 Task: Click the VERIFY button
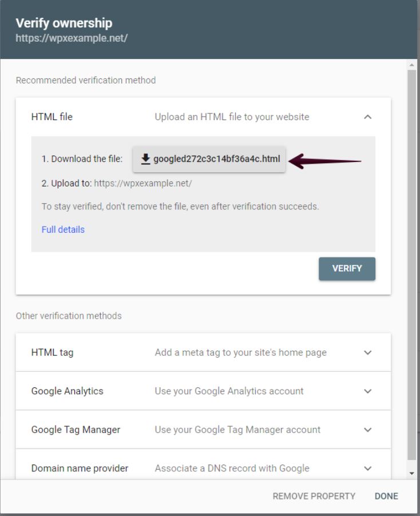point(347,268)
